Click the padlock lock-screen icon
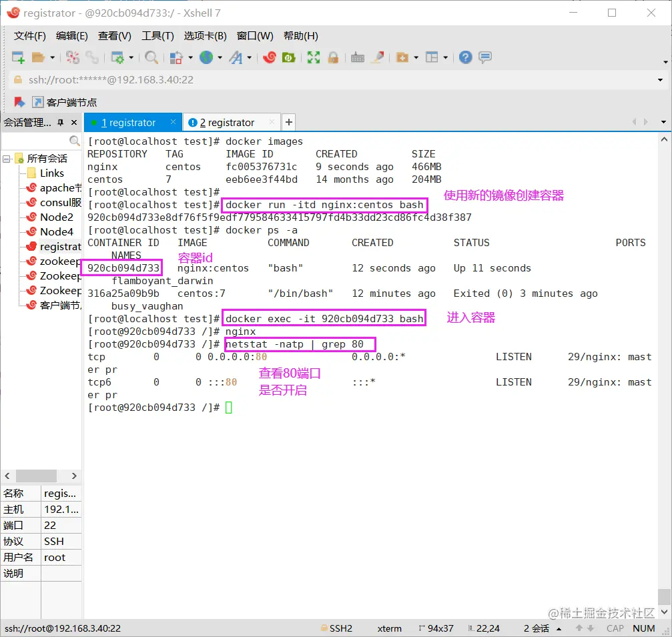The image size is (672, 637). pos(332,57)
